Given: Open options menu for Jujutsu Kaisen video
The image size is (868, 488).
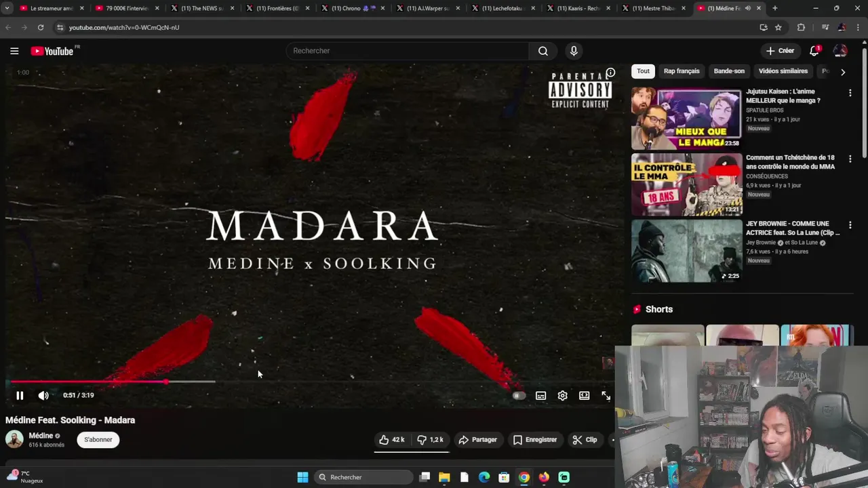Looking at the screenshot, I should [x=850, y=93].
